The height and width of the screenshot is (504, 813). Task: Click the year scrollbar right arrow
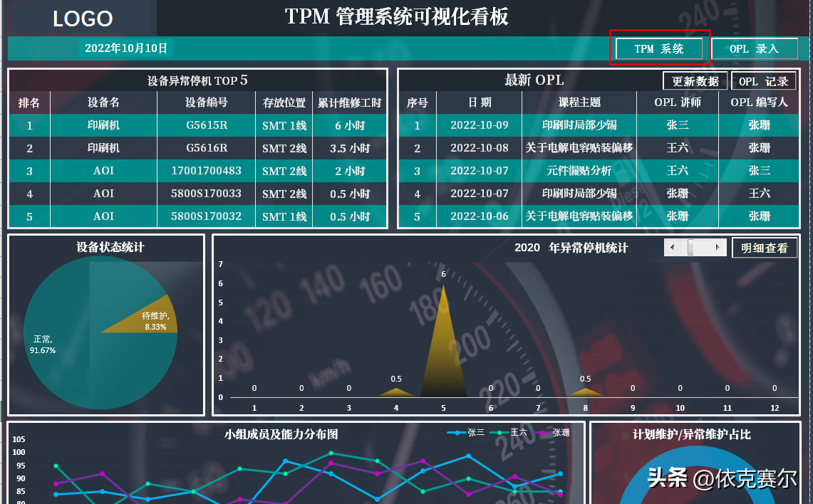coord(718,248)
